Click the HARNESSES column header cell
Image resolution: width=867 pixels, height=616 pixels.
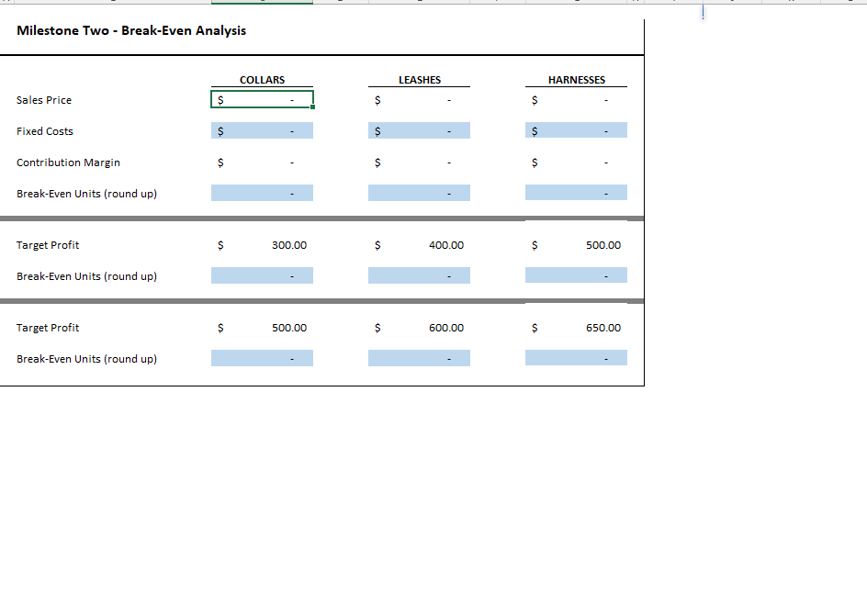[576, 80]
